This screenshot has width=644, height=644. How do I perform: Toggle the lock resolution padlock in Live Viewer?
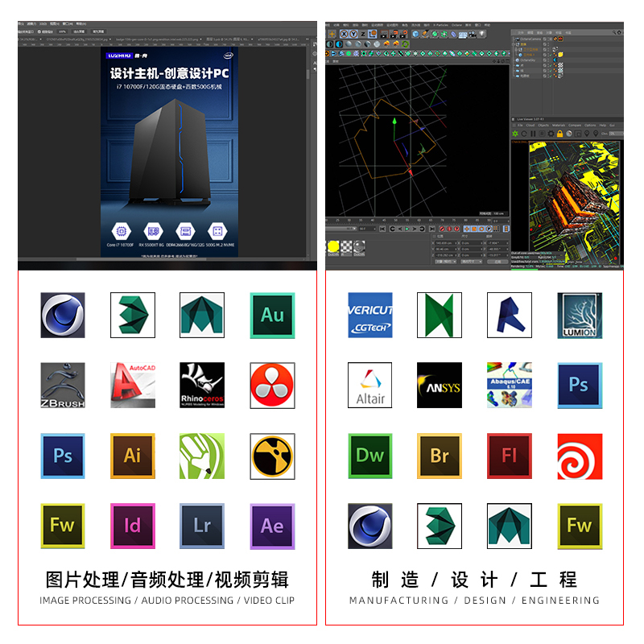click(x=559, y=134)
